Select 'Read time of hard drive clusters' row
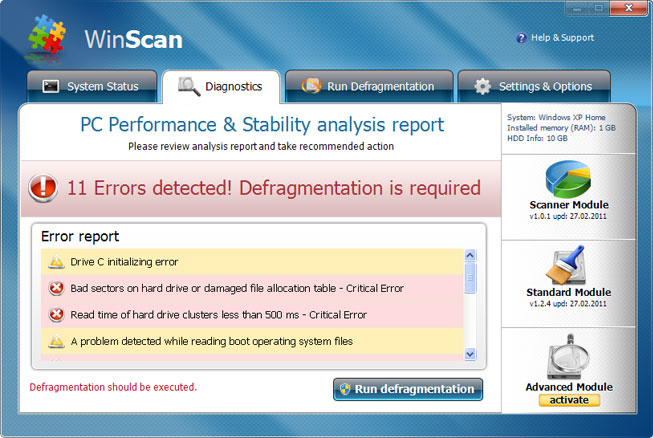Screen dimensions: 653x438 (x=252, y=315)
